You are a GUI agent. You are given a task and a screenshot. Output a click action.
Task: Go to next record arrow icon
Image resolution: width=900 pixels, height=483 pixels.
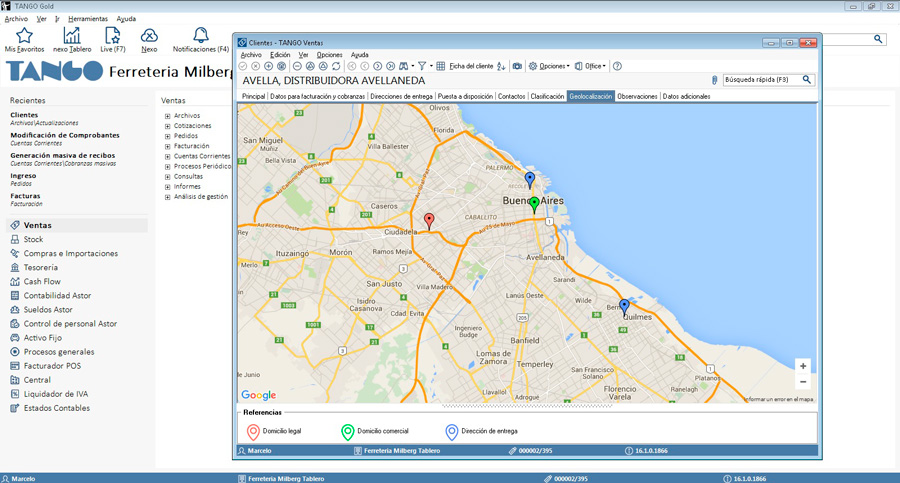(378, 66)
